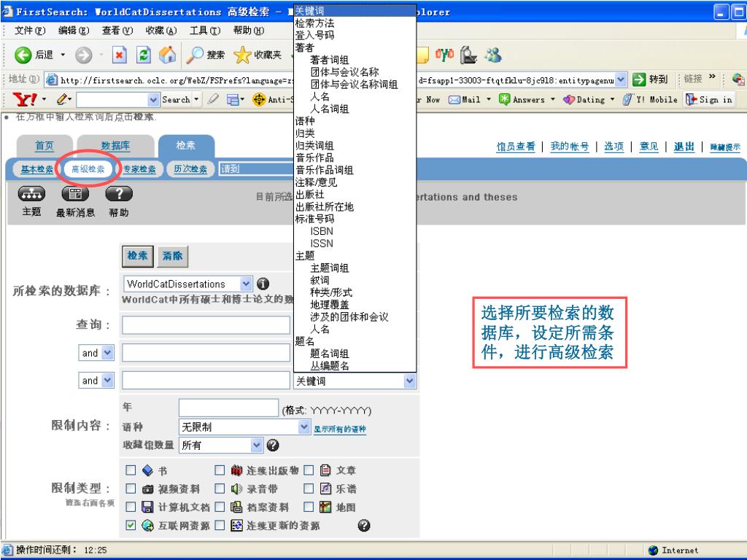Click the browser address URL field
The image size is (747, 560).
pyautogui.click(x=336, y=79)
